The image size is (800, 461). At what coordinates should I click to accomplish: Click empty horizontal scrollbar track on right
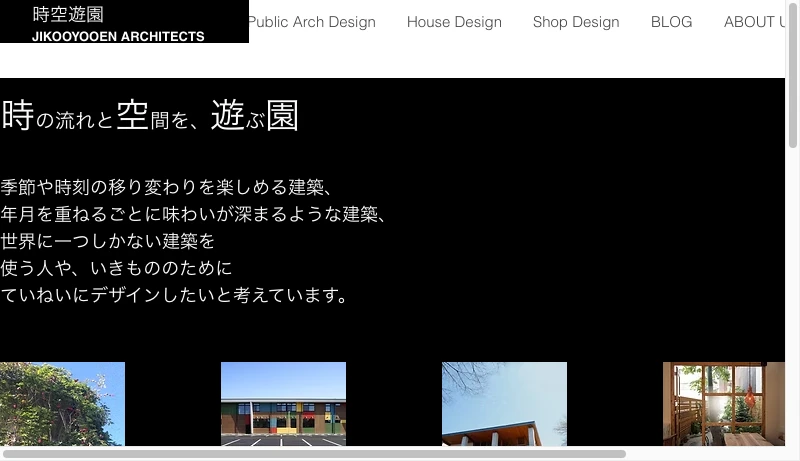705,454
